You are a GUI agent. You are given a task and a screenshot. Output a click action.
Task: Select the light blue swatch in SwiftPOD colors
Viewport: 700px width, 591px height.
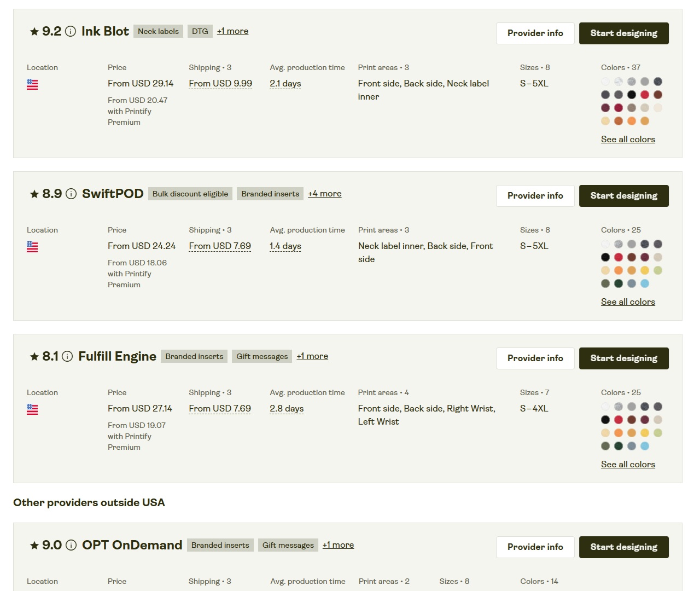pos(645,283)
